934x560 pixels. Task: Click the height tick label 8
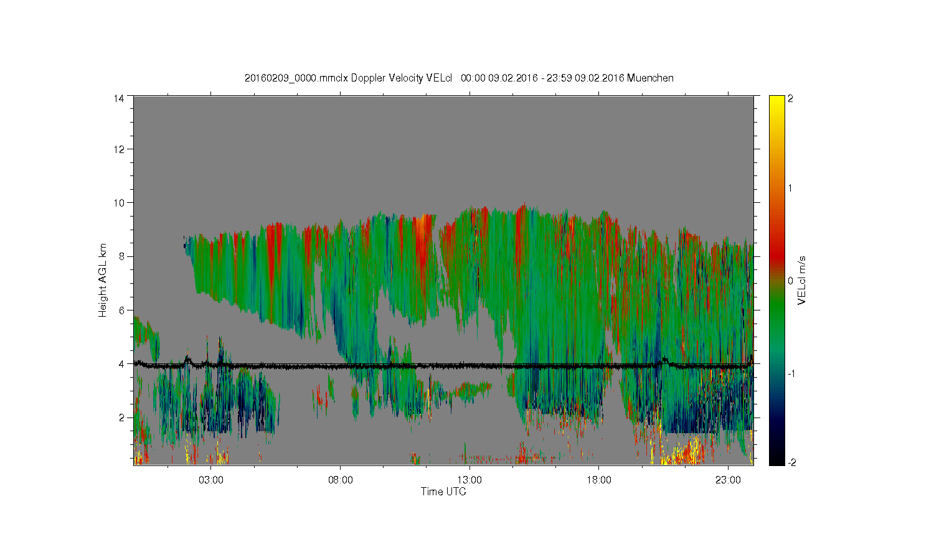pyautogui.click(x=121, y=256)
